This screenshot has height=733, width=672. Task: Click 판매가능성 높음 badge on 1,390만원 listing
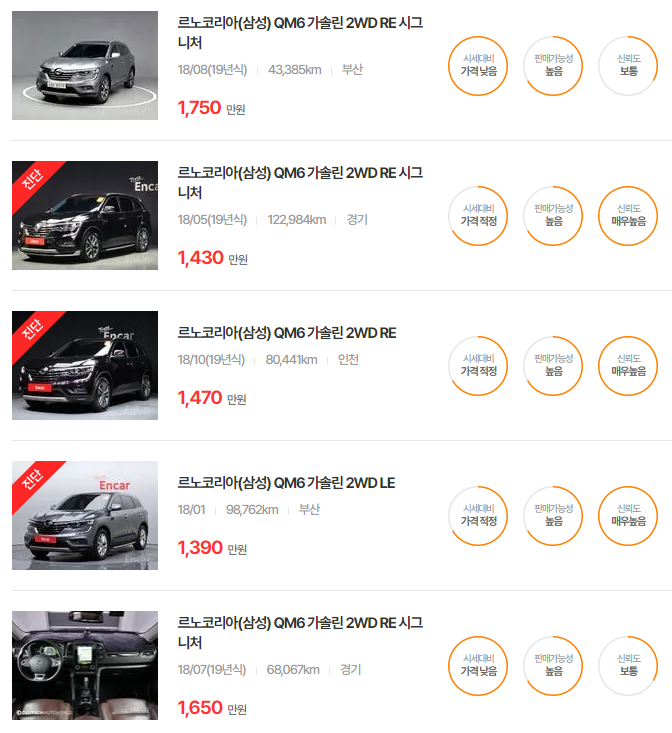tap(553, 516)
